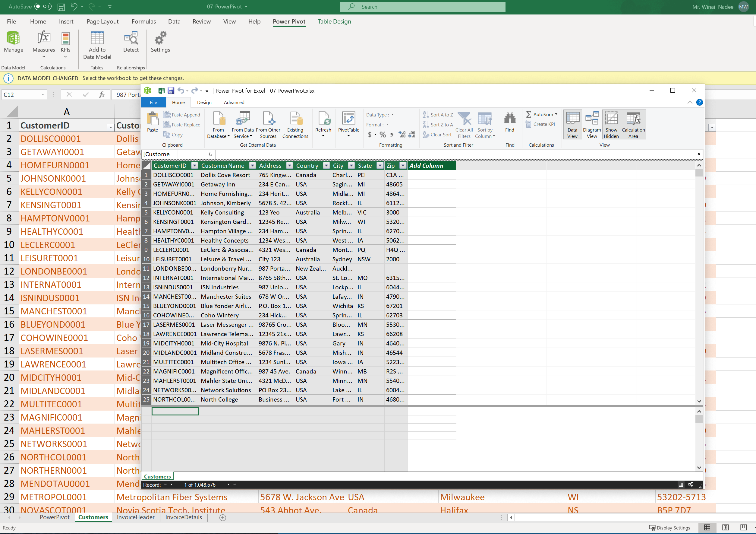Click Excel save icon in title bar
The height and width of the screenshot is (534, 756).
61,7
